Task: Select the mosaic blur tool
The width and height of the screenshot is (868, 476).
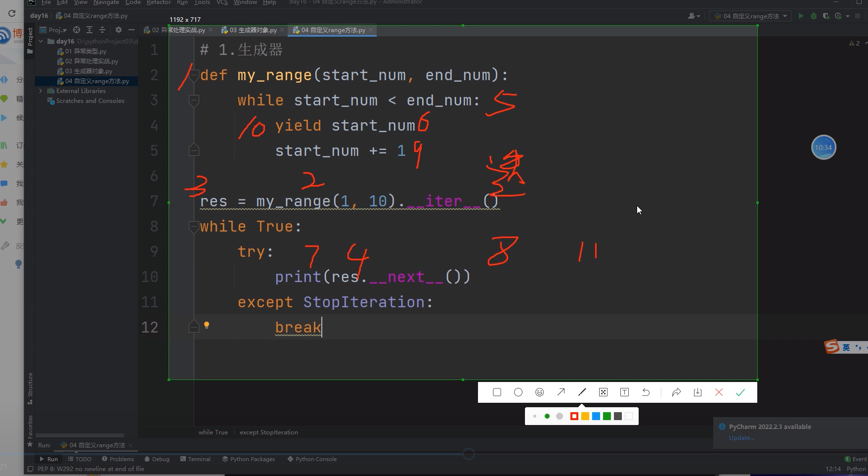Action: pyautogui.click(x=603, y=392)
